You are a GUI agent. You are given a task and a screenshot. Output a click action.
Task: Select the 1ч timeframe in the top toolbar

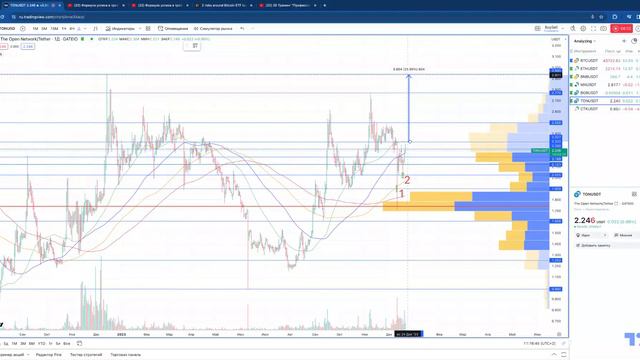point(64,29)
